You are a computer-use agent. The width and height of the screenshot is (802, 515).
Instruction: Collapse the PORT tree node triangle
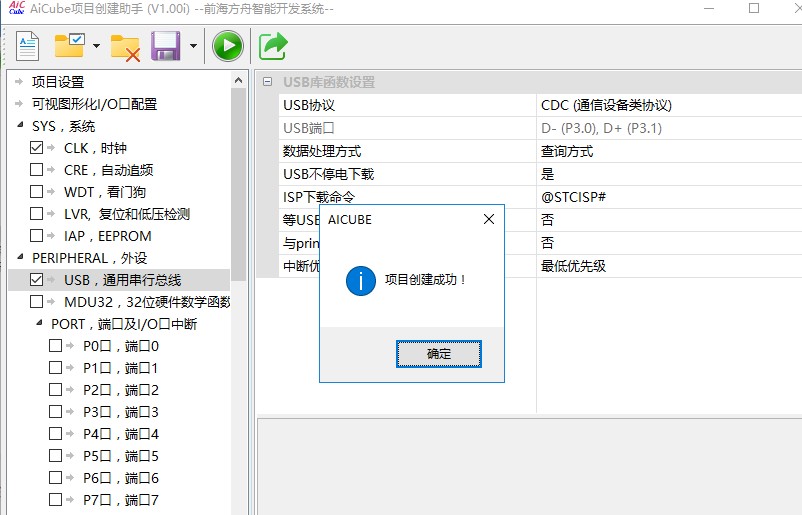coord(39,322)
